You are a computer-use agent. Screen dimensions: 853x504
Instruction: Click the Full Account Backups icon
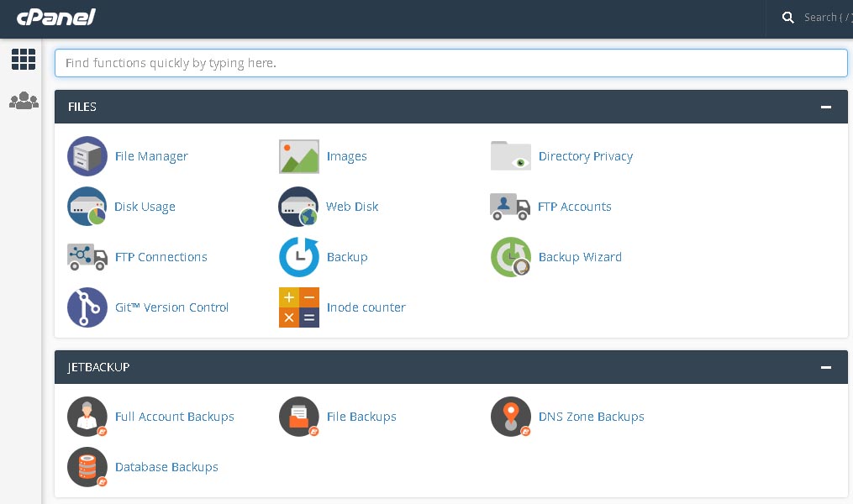87,417
